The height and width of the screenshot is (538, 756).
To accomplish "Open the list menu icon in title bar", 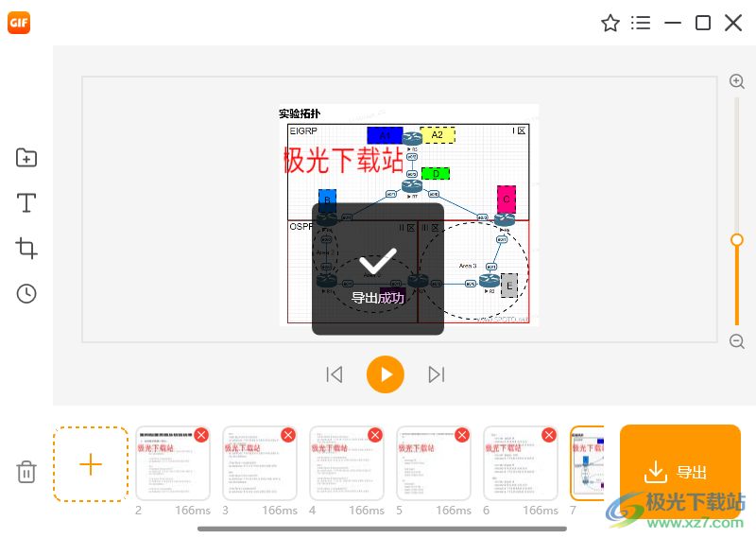I will pyautogui.click(x=642, y=24).
